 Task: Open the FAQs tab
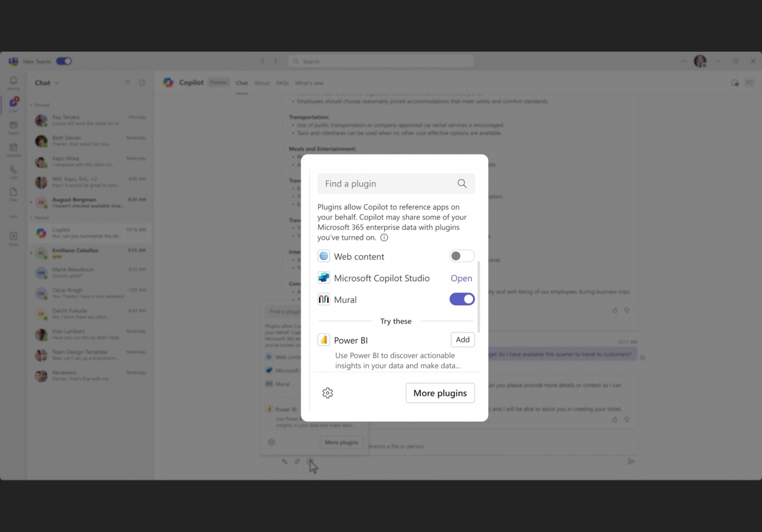[x=282, y=83]
